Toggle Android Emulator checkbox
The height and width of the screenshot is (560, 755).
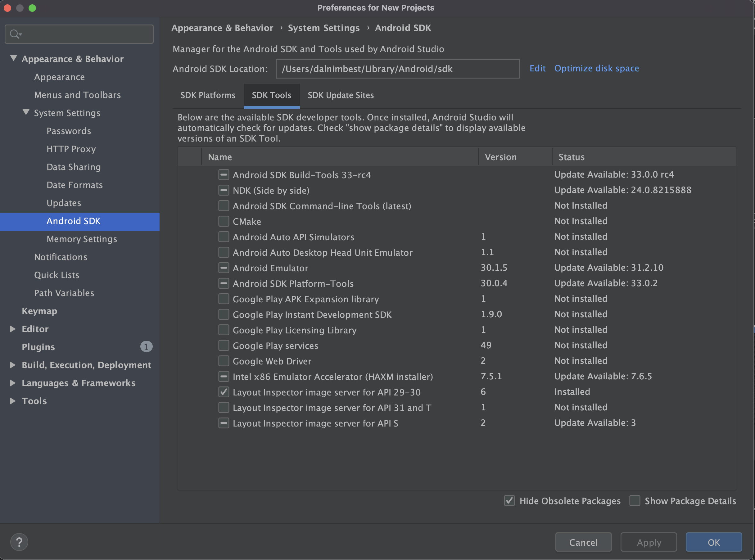[224, 268]
